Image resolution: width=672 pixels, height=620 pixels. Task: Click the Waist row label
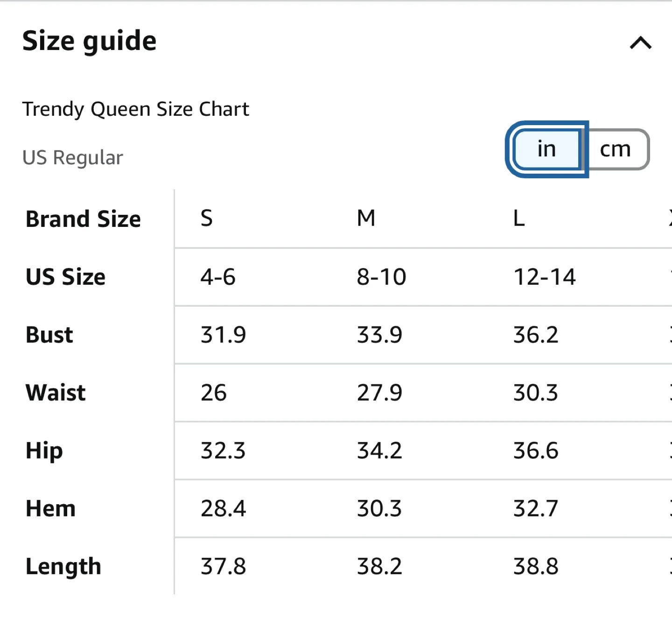(56, 393)
